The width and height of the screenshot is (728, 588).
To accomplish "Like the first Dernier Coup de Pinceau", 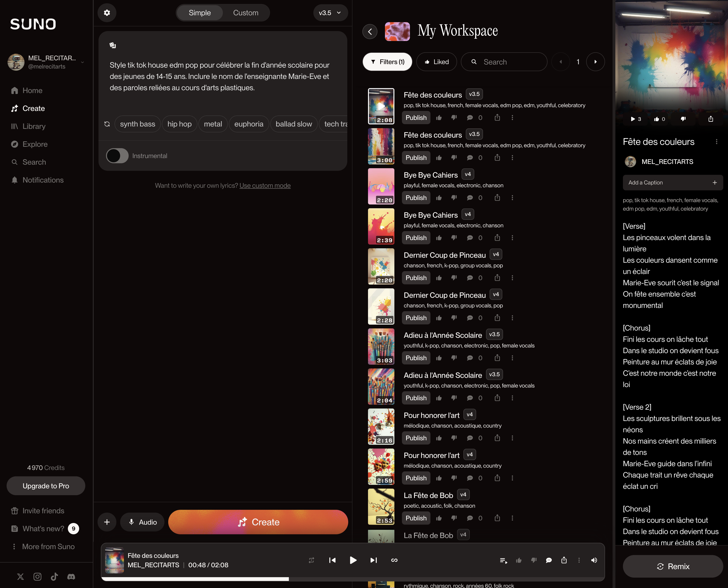I will 439,278.
